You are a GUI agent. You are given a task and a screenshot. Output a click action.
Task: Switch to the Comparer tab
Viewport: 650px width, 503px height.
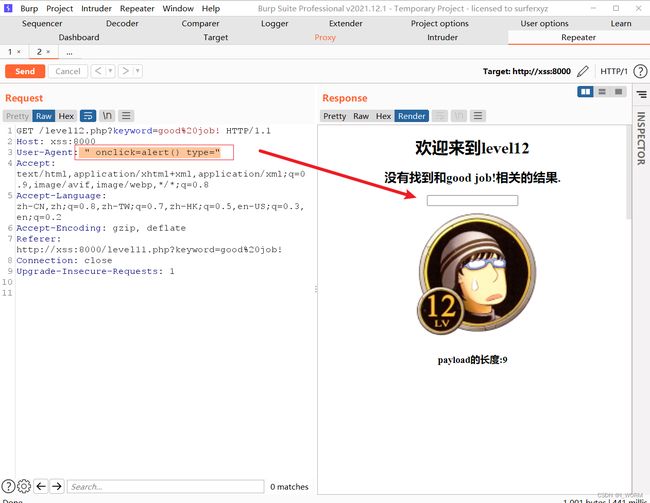tap(200, 24)
